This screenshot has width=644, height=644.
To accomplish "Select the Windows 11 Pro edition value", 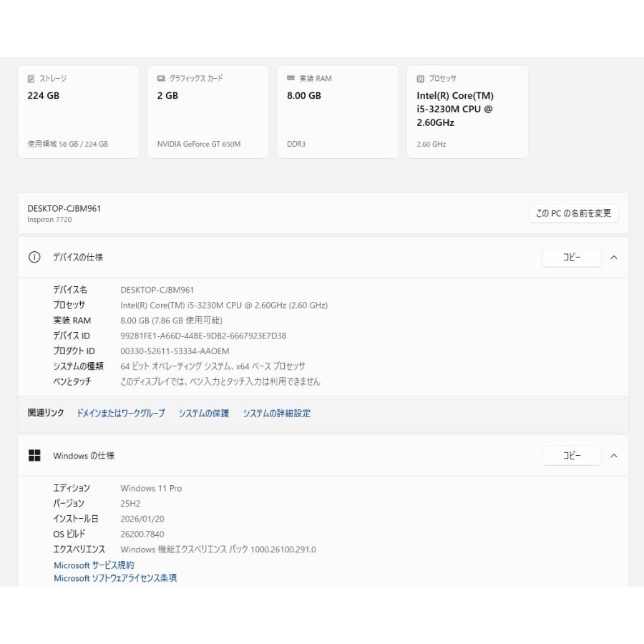I will 151,488.
